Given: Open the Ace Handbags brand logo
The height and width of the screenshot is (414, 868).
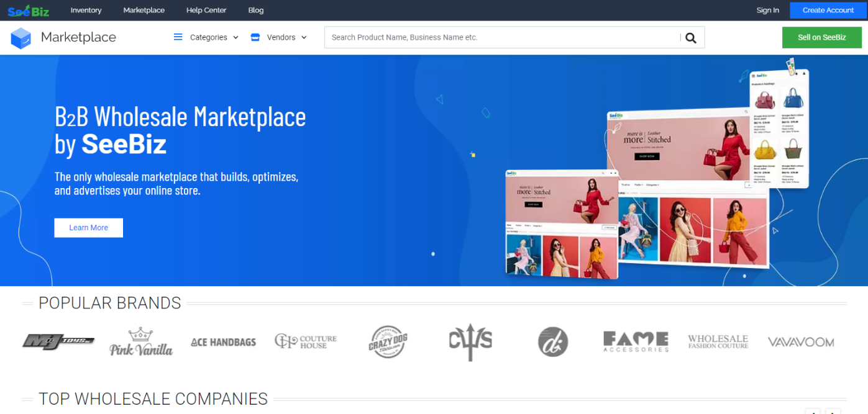Looking at the screenshot, I should [224, 342].
